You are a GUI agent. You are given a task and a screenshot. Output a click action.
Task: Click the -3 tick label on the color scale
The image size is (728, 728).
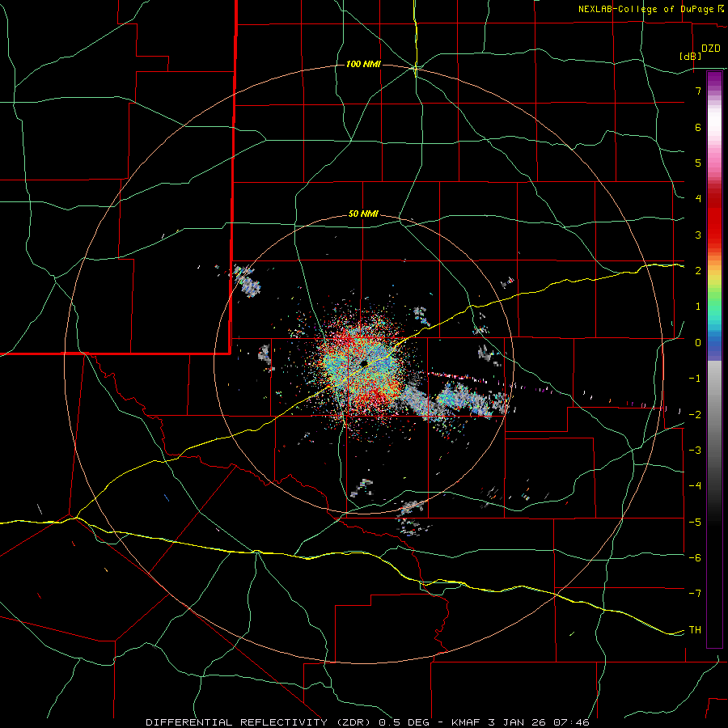tap(695, 451)
